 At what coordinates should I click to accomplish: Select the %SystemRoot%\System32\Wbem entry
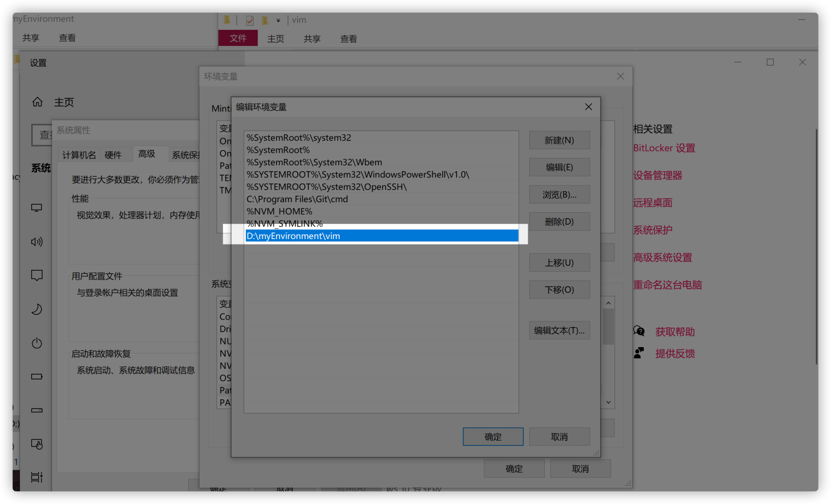pos(381,162)
